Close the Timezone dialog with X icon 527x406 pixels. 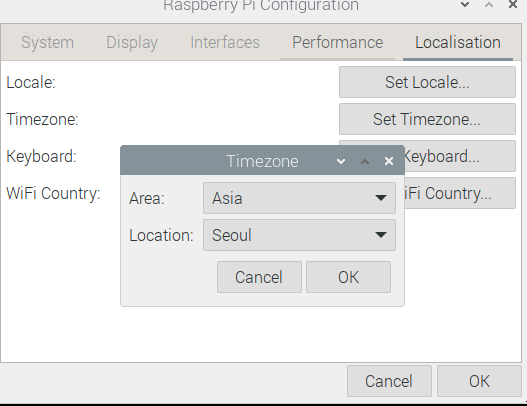tap(389, 161)
